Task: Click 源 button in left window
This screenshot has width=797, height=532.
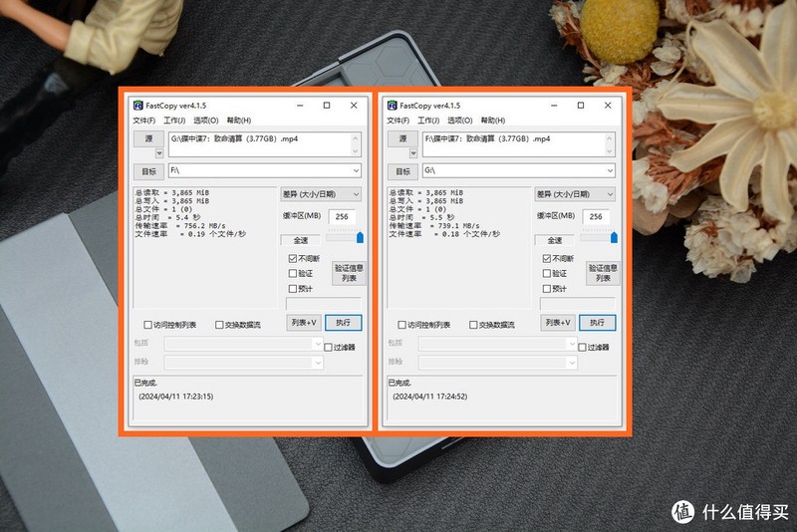Action: click(x=148, y=138)
